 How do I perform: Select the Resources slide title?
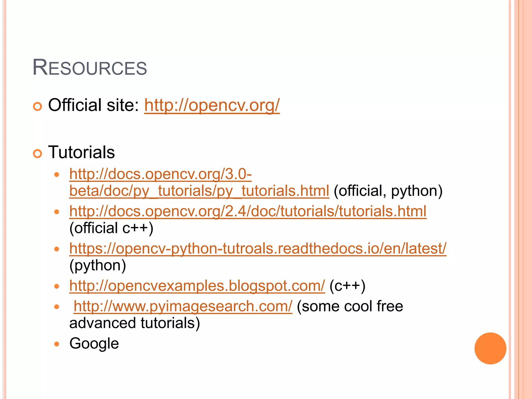(90, 68)
